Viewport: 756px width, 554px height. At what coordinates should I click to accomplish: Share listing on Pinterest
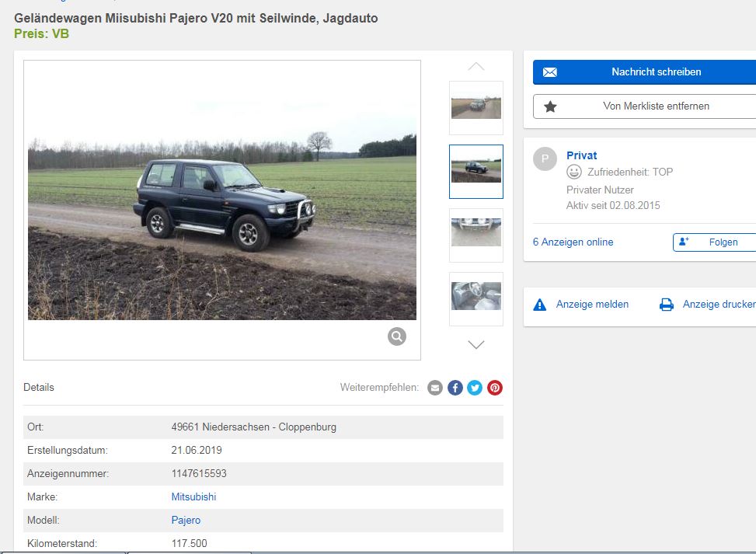coord(495,388)
